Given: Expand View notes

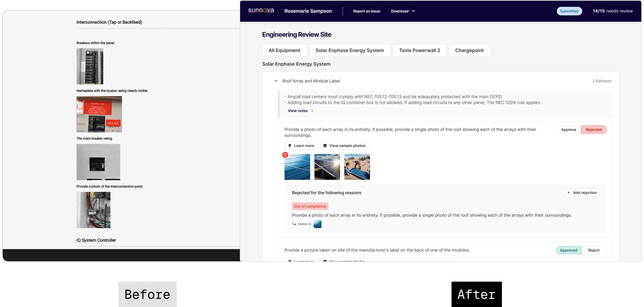Looking at the screenshot, I should coord(300,111).
